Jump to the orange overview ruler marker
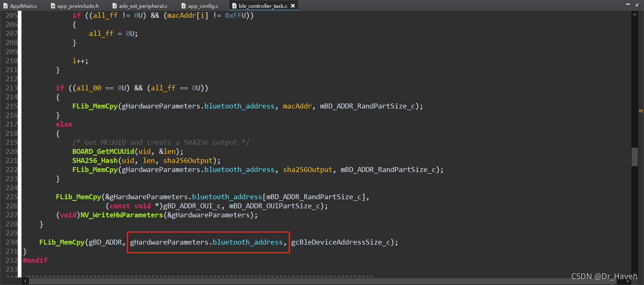 [641, 111]
